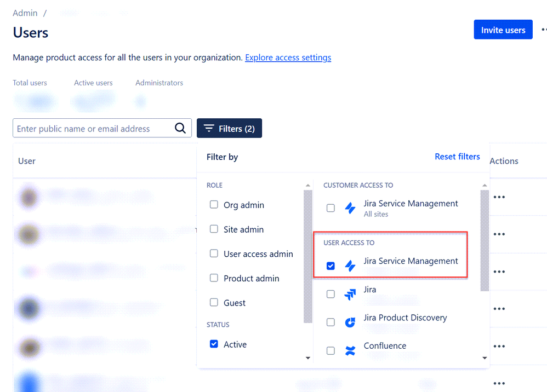This screenshot has width=547, height=392.
Task: Open actions menu for second user row
Action: point(499,234)
